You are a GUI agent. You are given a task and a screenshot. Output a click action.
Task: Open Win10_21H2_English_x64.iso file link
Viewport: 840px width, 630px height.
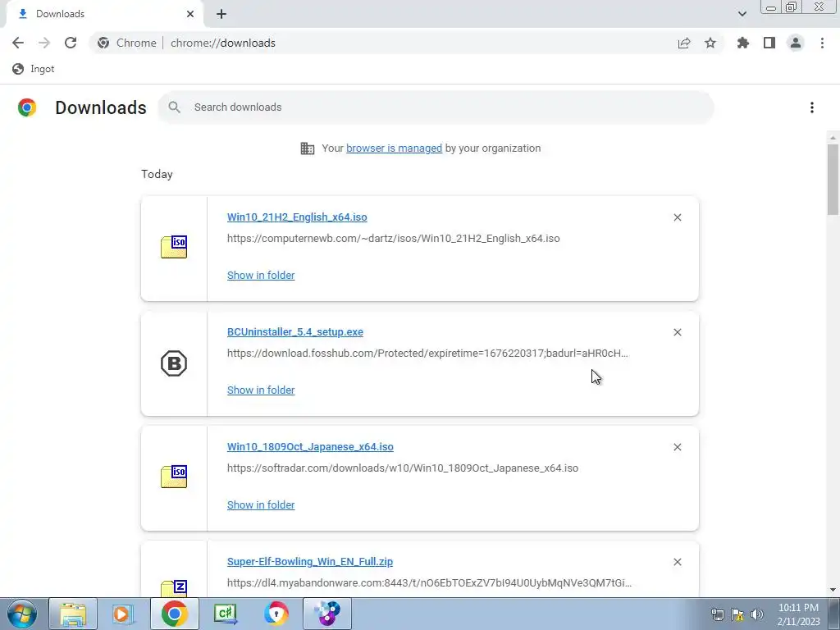297,217
